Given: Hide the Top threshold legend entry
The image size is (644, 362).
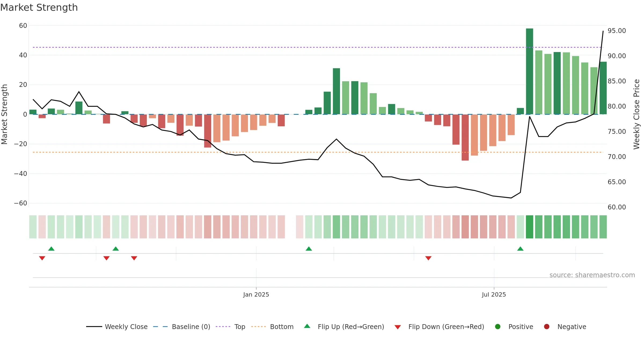Looking at the screenshot, I should (230, 327).
